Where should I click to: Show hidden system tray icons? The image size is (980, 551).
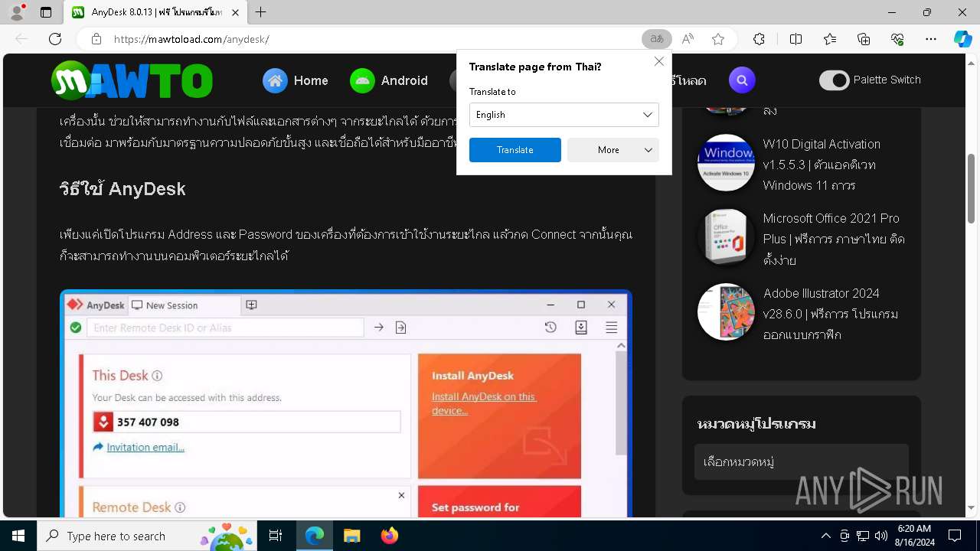(825, 536)
